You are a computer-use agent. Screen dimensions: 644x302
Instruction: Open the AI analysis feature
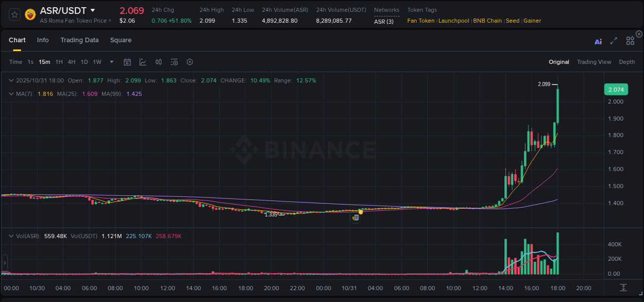point(598,41)
